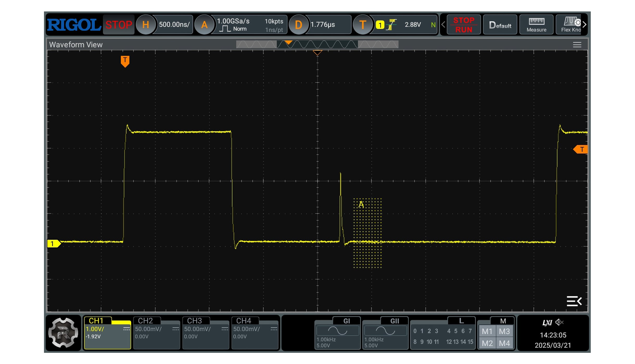Viewport: 635px width, 364px height.
Task: Click the 14:23:05 clock time
Action: click(553, 335)
